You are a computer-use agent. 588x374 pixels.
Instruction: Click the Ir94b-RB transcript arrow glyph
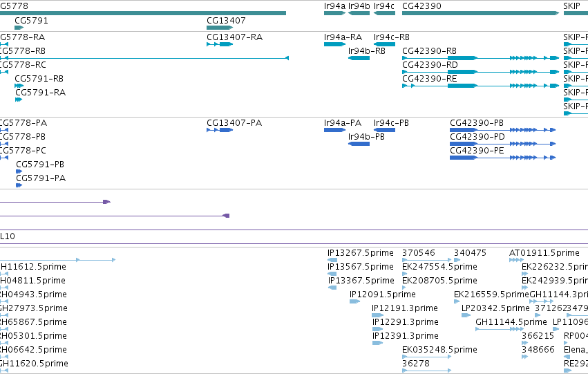coord(359,58)
